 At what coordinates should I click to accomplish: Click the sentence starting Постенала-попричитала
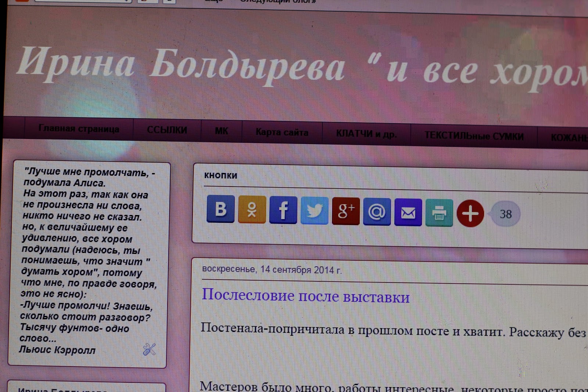pyautogui.click(x=393, y=330)
